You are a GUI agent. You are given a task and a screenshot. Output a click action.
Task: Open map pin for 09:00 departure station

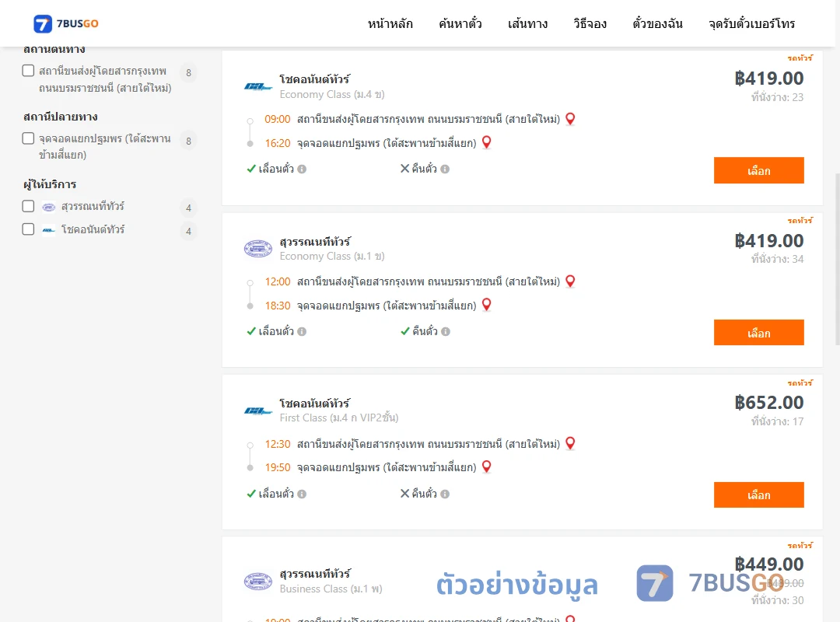(x=570, y=119)
